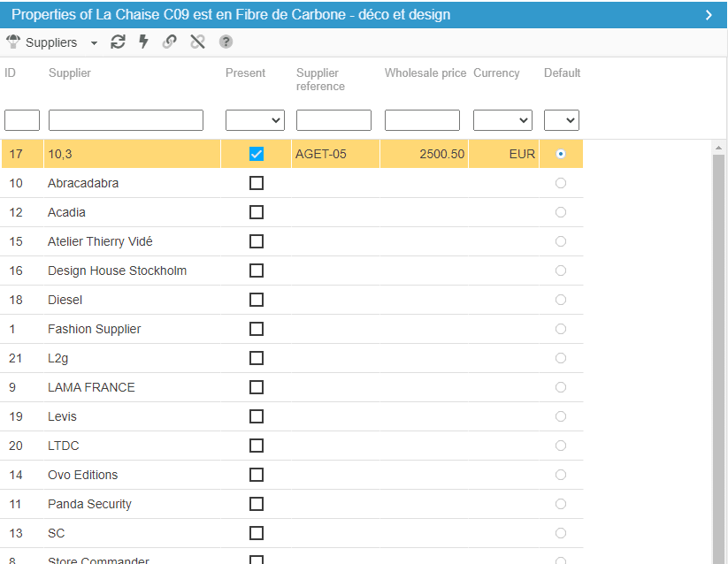This screenshot has height=564, width=728.
Task: Set Acadia as default supplier
Action: [x=561, y=212]
